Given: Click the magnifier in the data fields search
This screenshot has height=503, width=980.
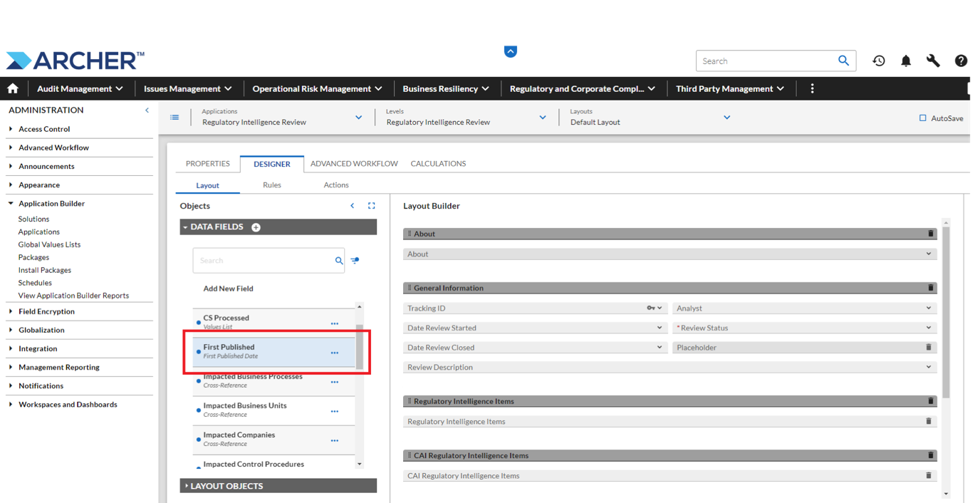Looking at the screenshot, I should pyautogui.click(x=339, y=261).
